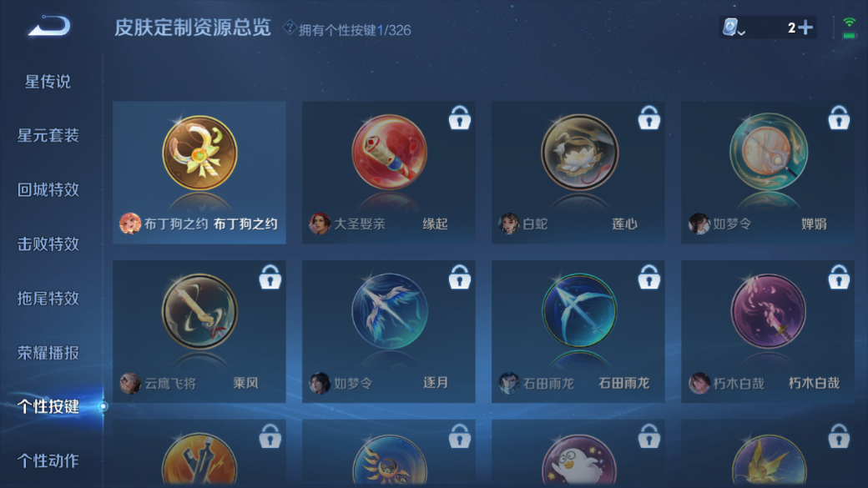Viewport: 868px width, 488px height.
Task: Select the 乘风 sword key icon
Action: pos(199,311)
